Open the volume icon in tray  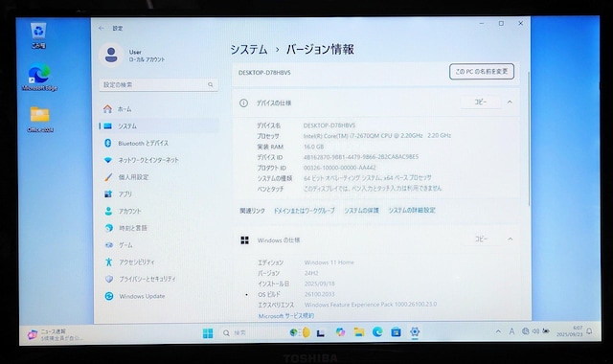pos(535,331)
